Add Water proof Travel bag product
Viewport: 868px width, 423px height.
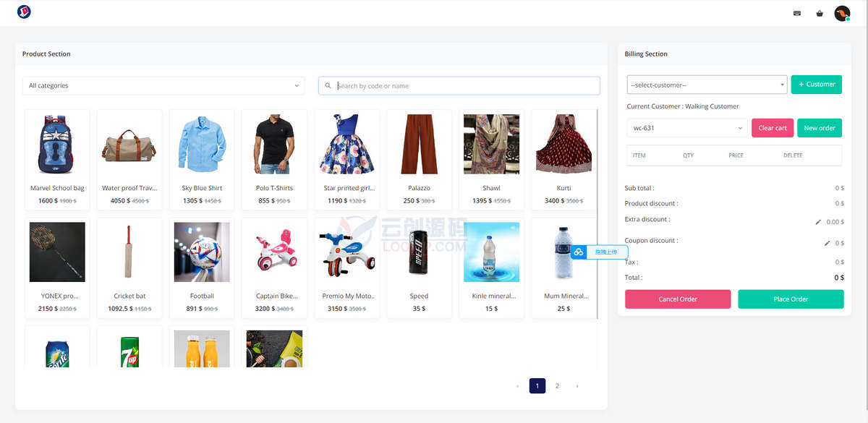coord(129,160)
